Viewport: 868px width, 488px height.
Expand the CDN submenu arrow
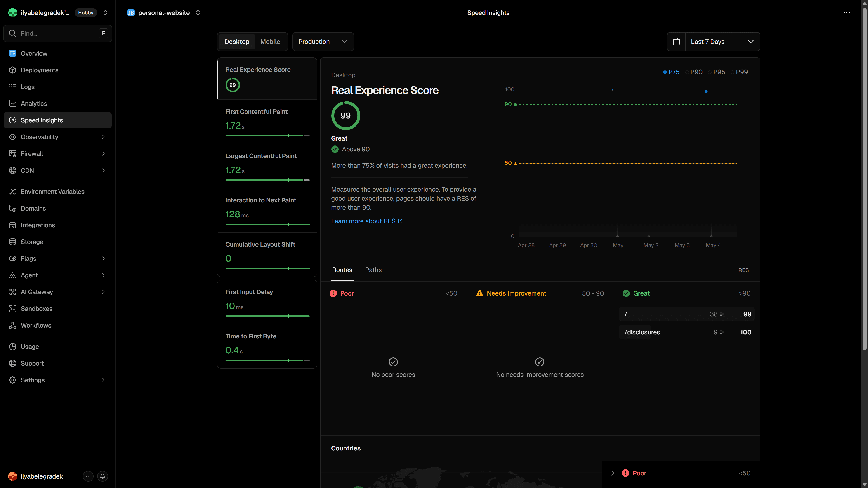point(104,170)
